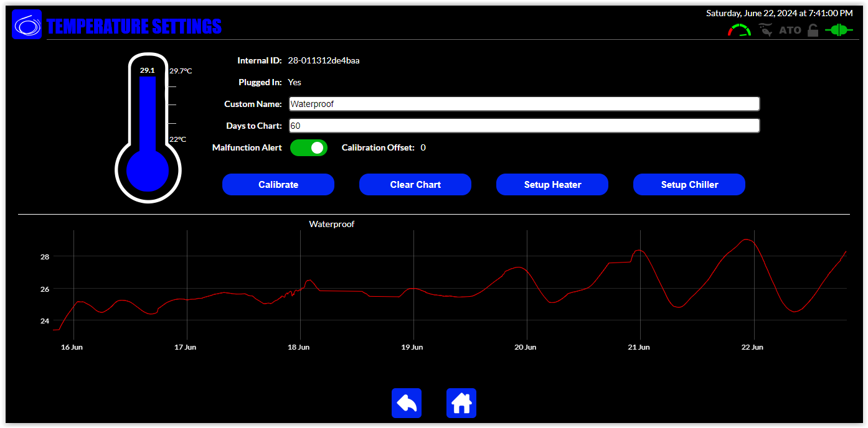
Task: Click the Custom Name text field
Action: click(x=524, y=104)
